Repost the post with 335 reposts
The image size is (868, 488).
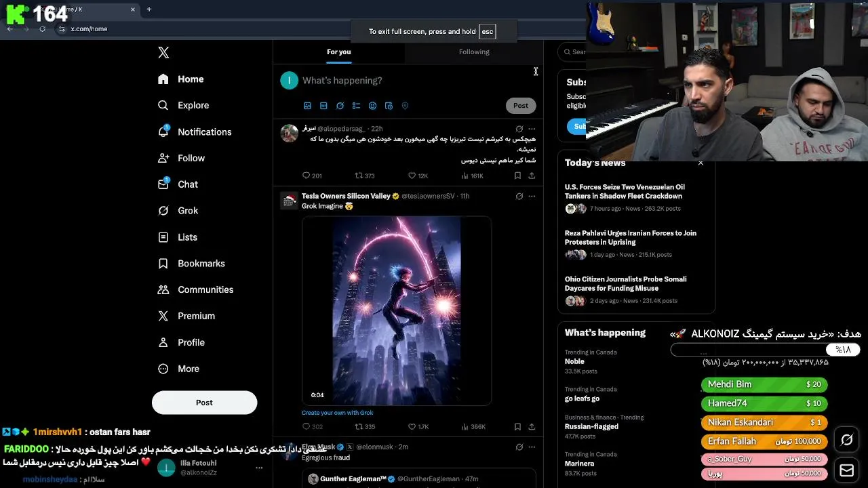pos(365,427)
